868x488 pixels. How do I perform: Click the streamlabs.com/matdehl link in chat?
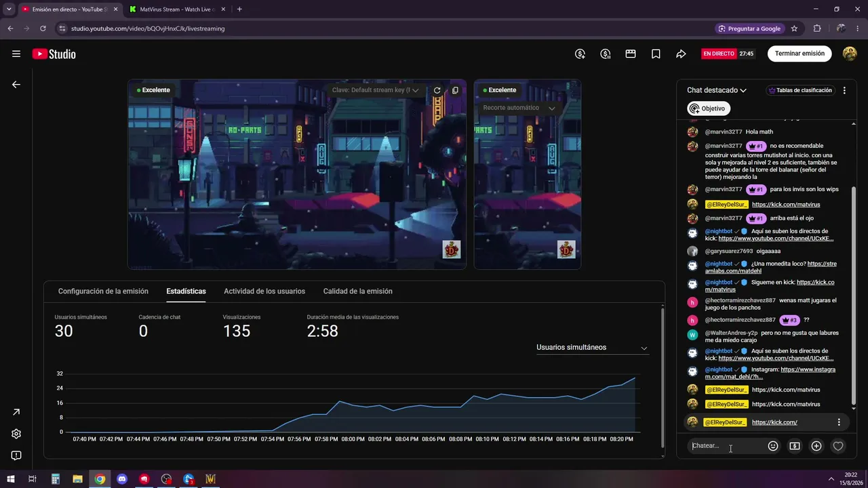pyautogui.click(x=771, y=267)
